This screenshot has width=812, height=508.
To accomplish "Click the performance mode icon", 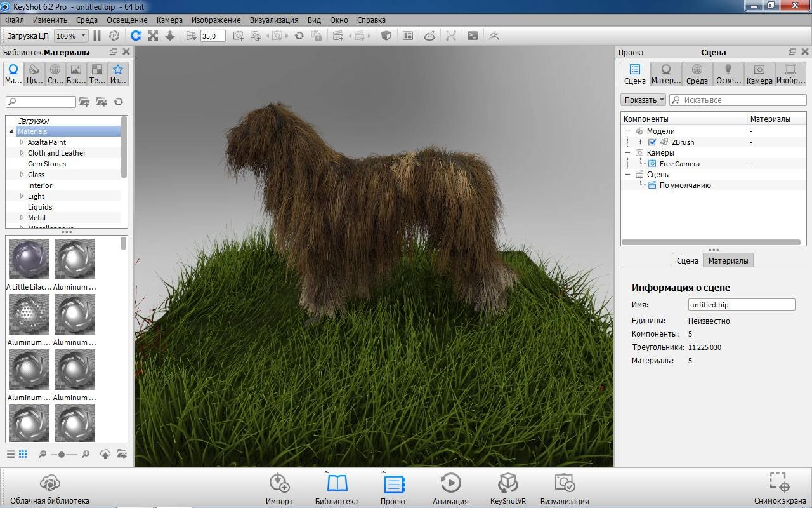I will (114, 36).
